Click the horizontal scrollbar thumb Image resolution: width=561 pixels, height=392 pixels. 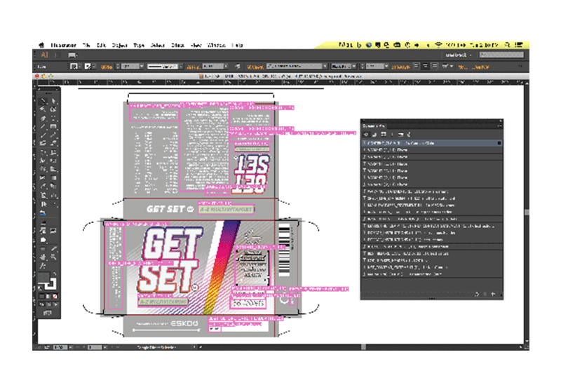363,347
